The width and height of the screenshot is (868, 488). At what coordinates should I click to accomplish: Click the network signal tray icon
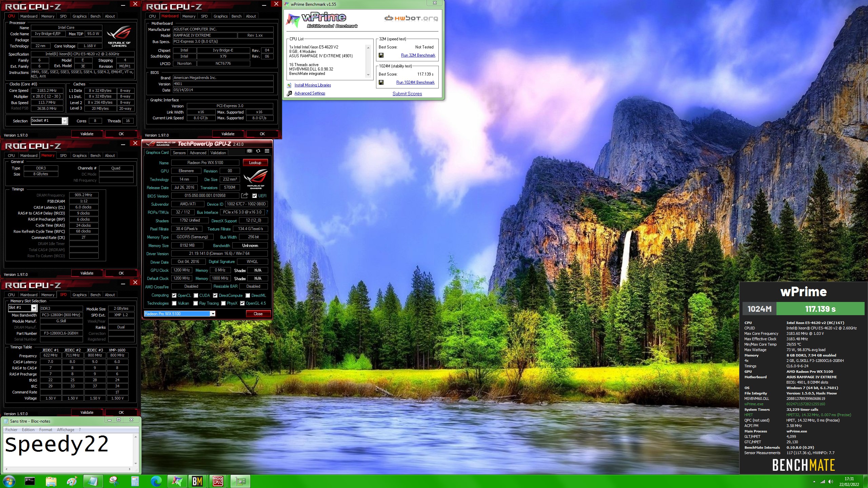(x=822, y=482)
